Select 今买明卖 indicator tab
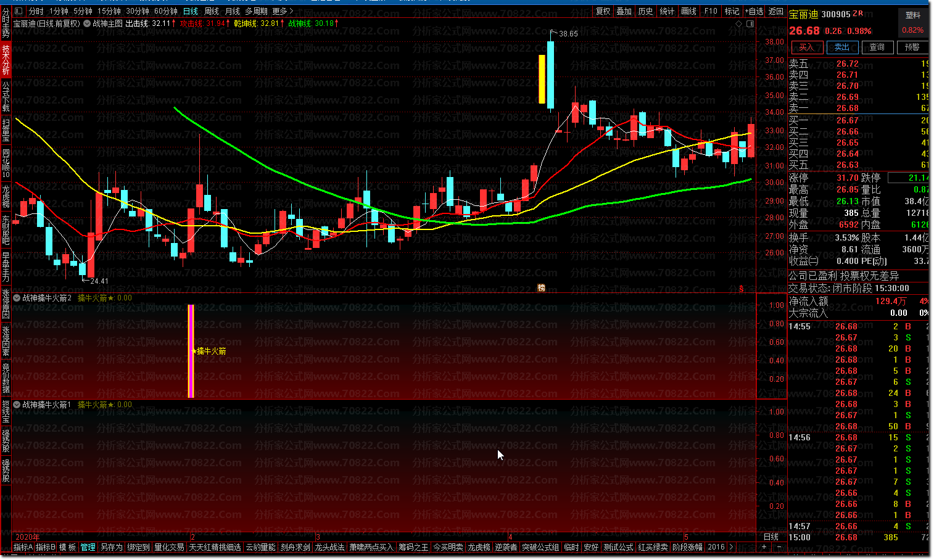 click(448, 547)
